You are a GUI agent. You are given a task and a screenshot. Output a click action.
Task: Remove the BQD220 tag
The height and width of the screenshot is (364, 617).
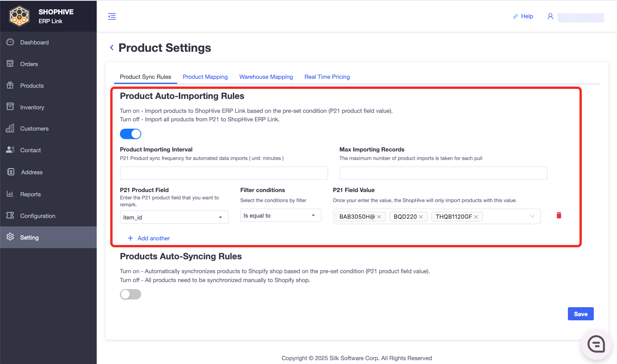[x=421, y=217]
